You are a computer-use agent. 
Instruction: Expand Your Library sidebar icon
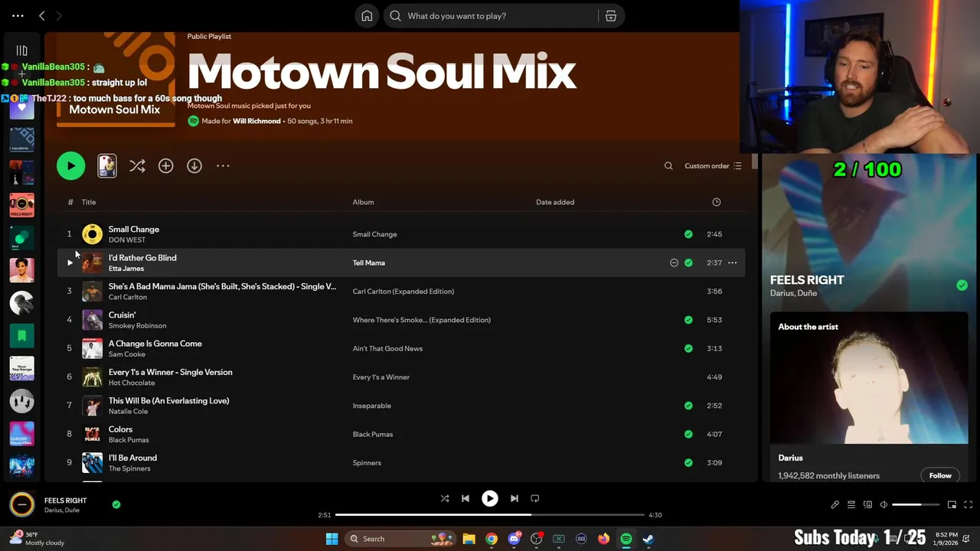(x=21, y=51)
